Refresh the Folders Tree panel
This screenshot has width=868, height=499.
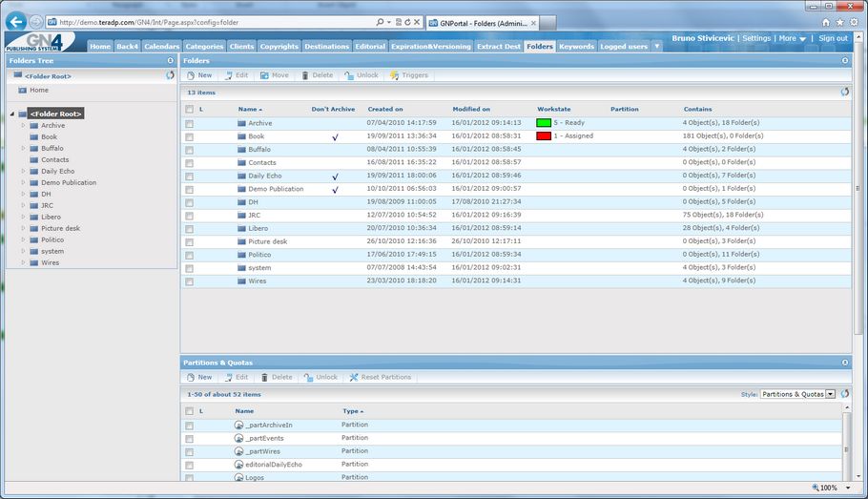coord(170,75)
